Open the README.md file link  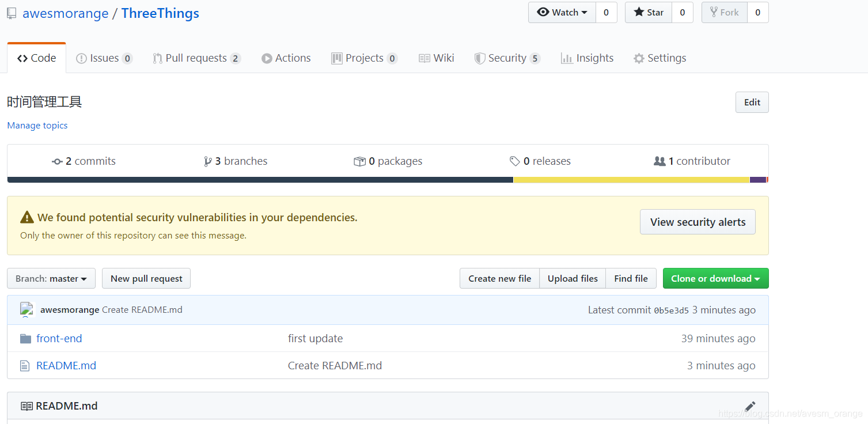pyautogui.click(x=66, y=366)
